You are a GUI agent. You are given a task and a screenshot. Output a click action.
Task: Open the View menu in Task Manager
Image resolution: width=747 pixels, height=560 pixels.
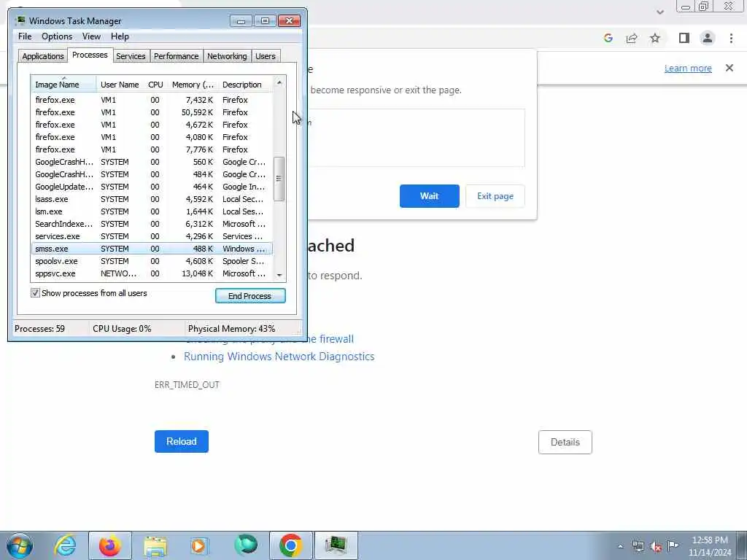91,36
